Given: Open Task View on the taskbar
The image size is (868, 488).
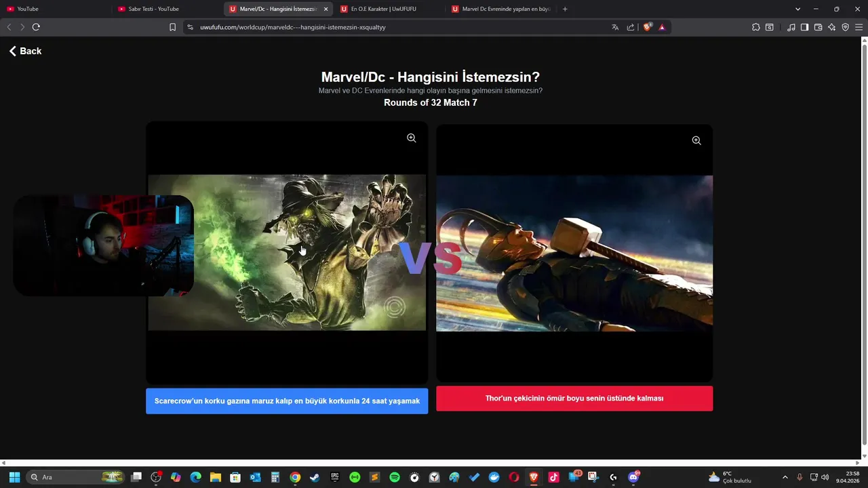Looking at the screenshot, I should coord(136,477).
